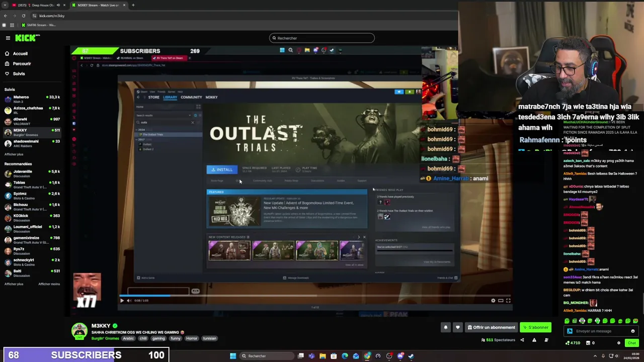Click the Envoyer un message chat input
This screenshot has width=644, height=362.
[x=601, y=331]
